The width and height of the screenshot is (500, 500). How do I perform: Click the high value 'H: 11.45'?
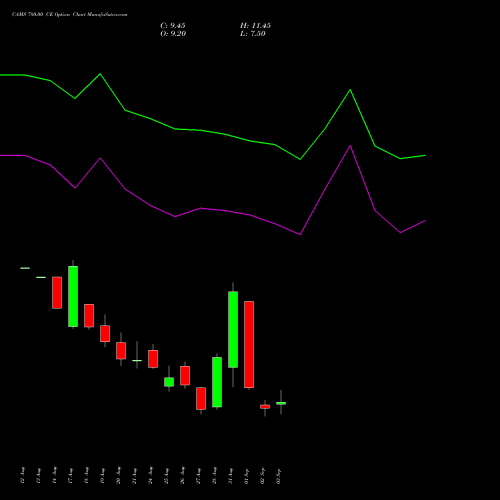click(x=255, y=26)
